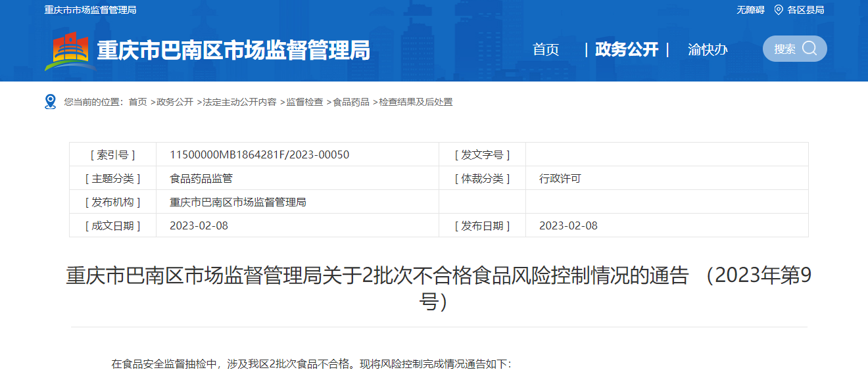Select the 索引号 label cell

click(112, 154)
